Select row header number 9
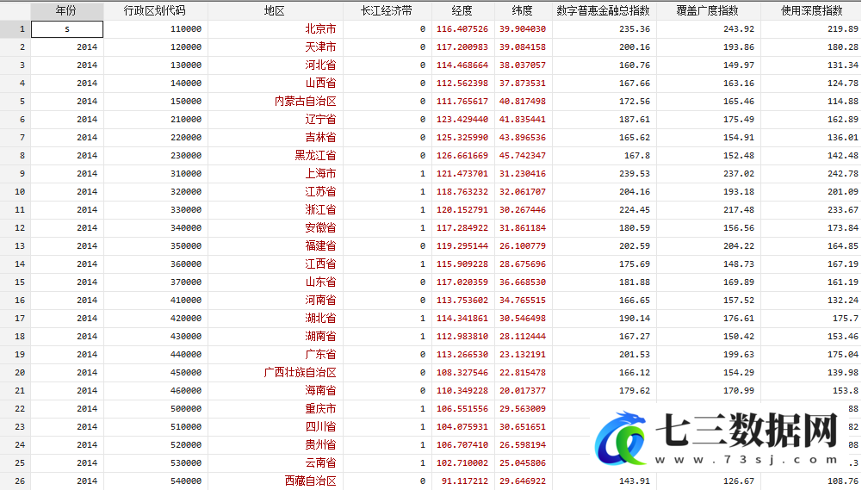868x490 pixels. [15, 173]
